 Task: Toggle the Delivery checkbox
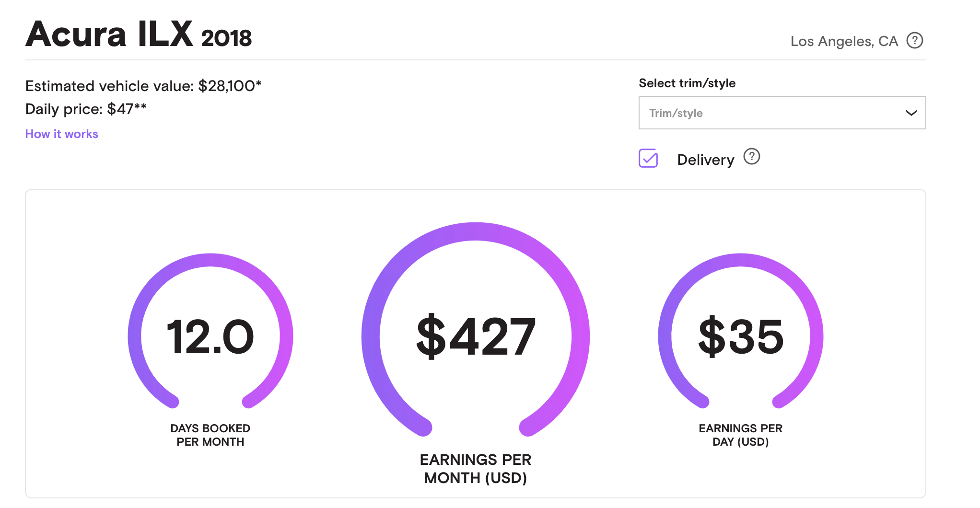648,158
